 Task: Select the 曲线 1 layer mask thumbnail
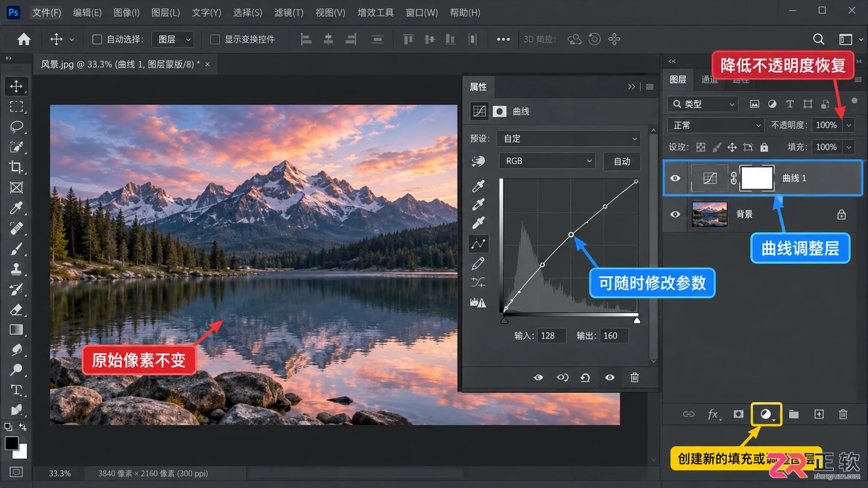[x=757, y=178]
